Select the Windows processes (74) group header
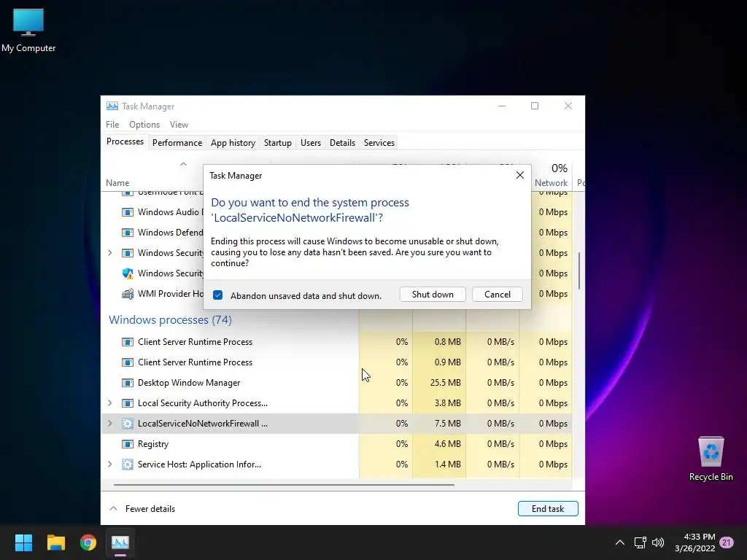This screenshot has height=560, width=747. pyautogui.click(x=170, y=320)
